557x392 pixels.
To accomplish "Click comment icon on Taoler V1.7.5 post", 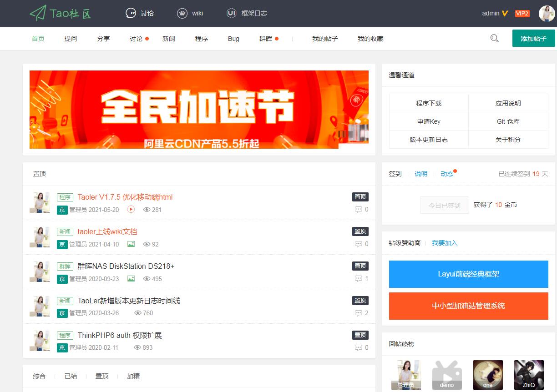I will pyautogui.click(x=359, y=210).
